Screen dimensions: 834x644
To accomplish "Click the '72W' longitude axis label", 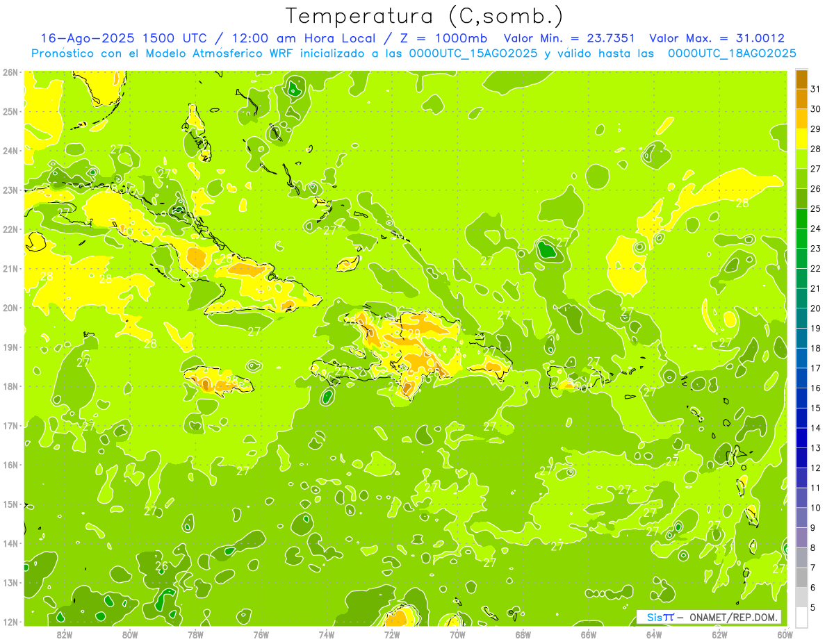I will (x=392, y=634).
